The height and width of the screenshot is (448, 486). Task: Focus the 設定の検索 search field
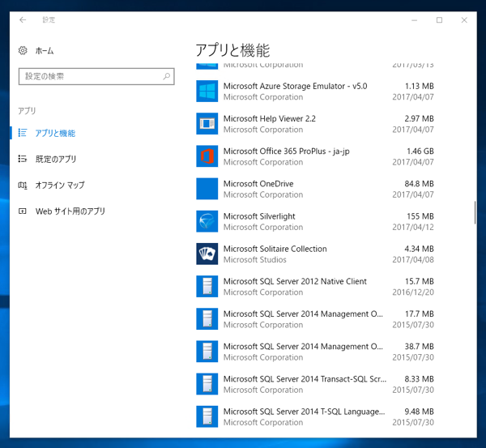click(96, 76)
